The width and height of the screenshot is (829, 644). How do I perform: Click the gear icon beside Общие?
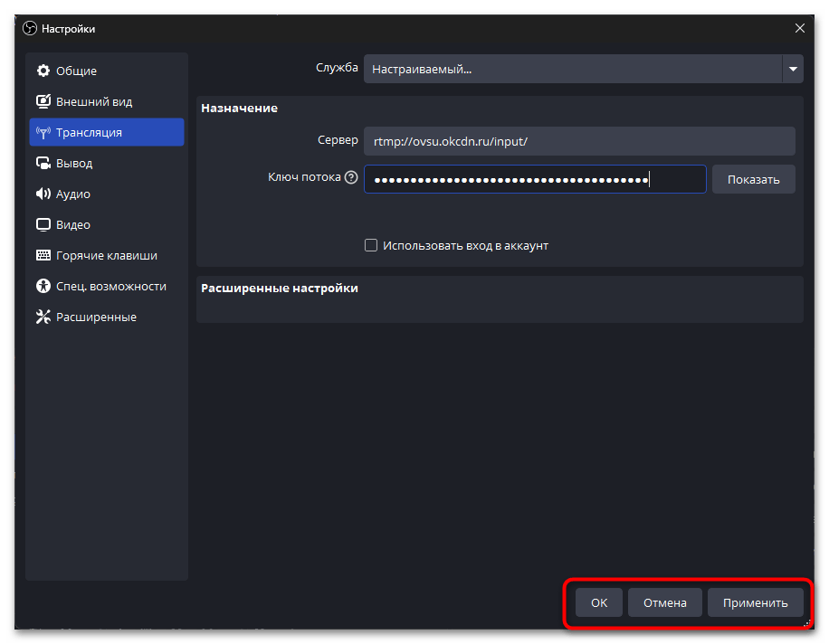(x=43, y=71)
